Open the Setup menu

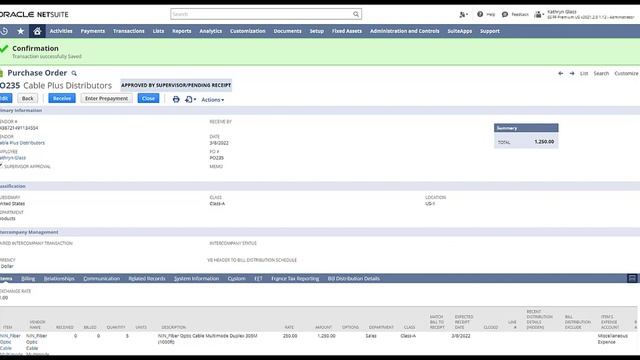[317, 31]
